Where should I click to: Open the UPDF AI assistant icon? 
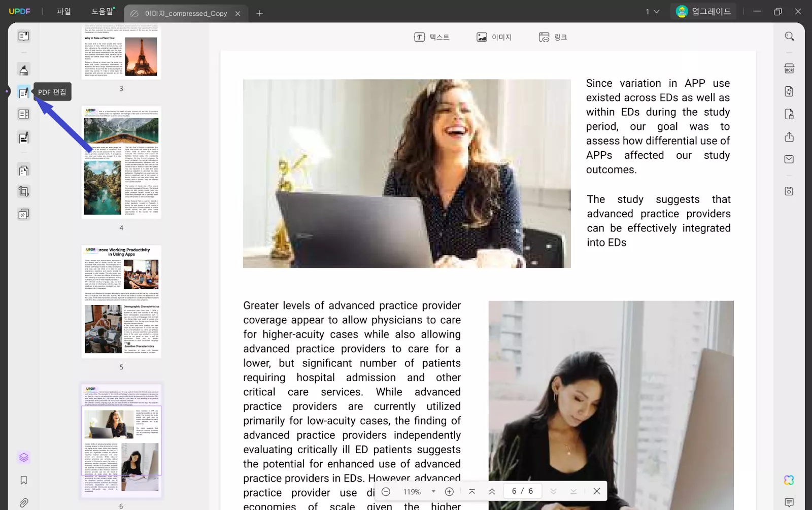click(789, 480)
